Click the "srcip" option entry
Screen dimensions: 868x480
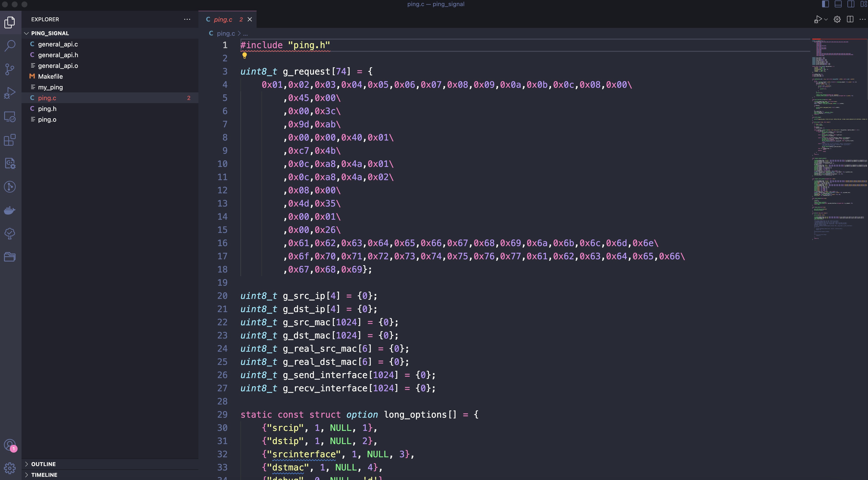(319, 428)
